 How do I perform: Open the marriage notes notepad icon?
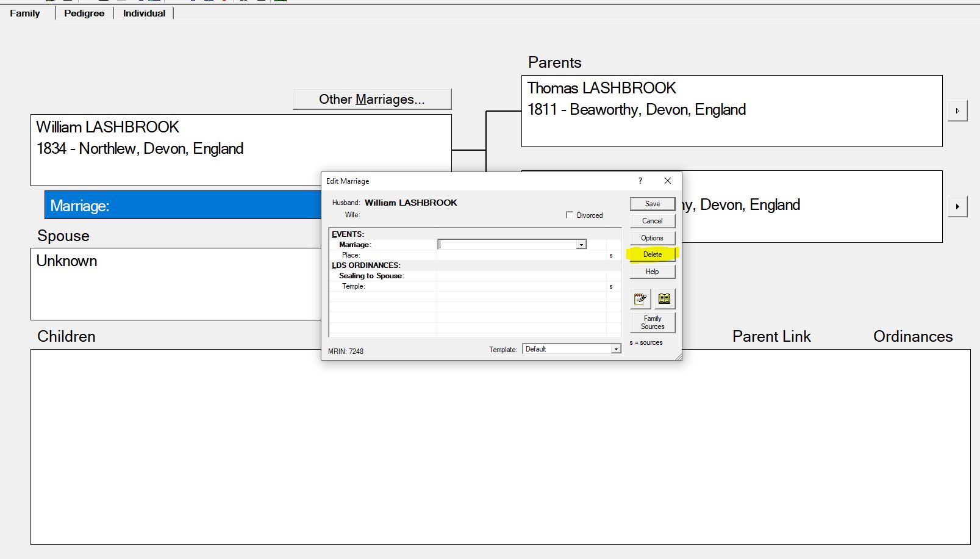[x=640, y=299]
